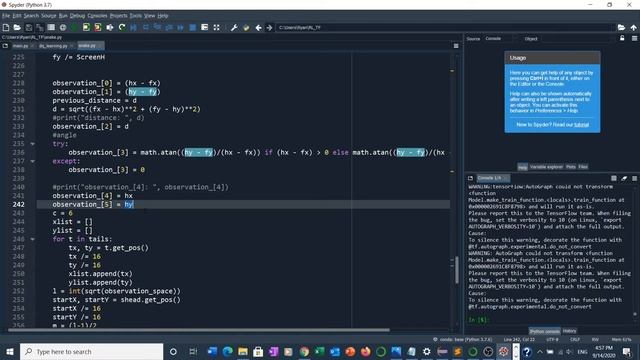Open the File menu
The image size is (640, 360).
pyautogui.click(x=6, y=16)
